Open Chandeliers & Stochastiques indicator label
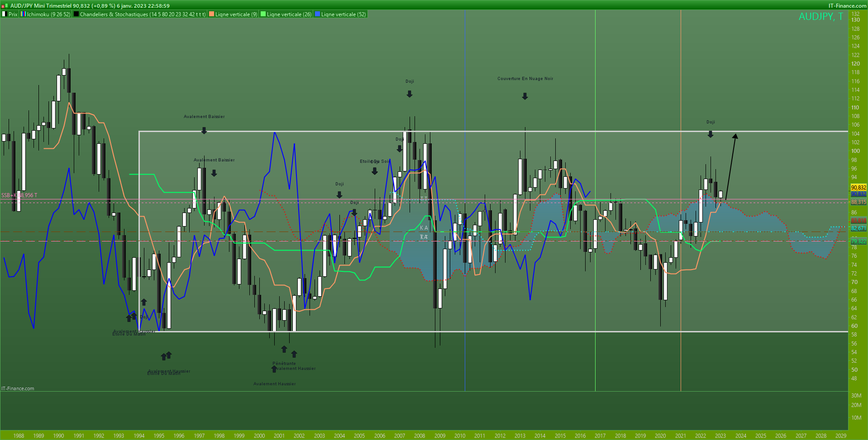Viewport: 868px width, 440px height. tap(143, 14)
